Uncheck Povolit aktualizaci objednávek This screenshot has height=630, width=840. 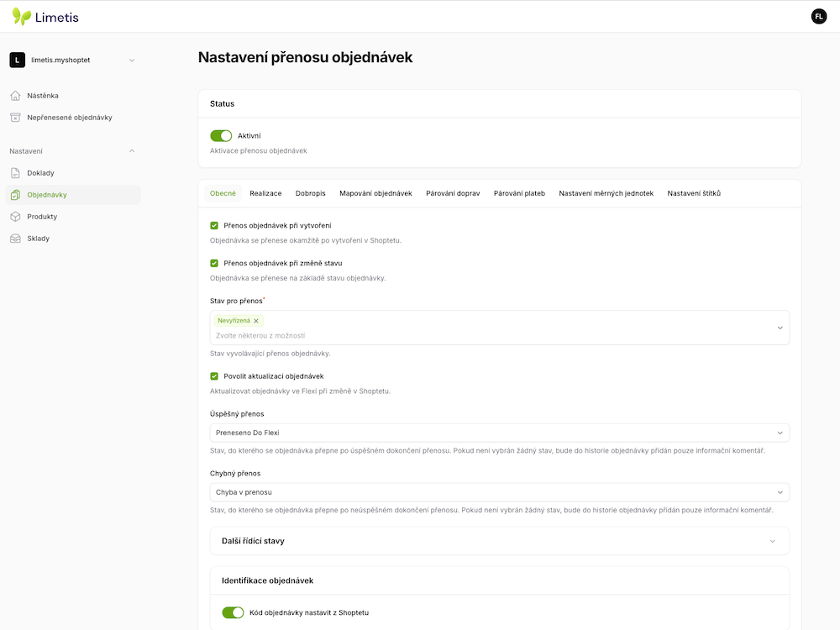[x=214, y=376]
